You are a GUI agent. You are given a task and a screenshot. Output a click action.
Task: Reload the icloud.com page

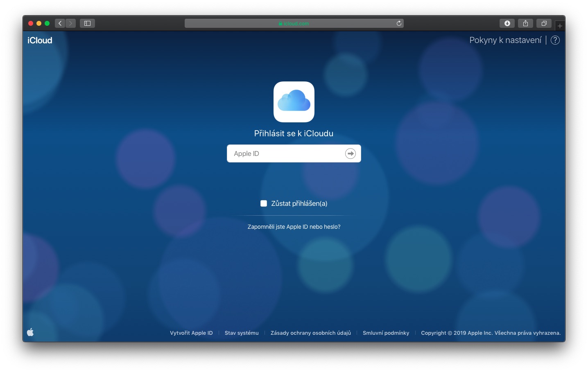tap(399, 23)
